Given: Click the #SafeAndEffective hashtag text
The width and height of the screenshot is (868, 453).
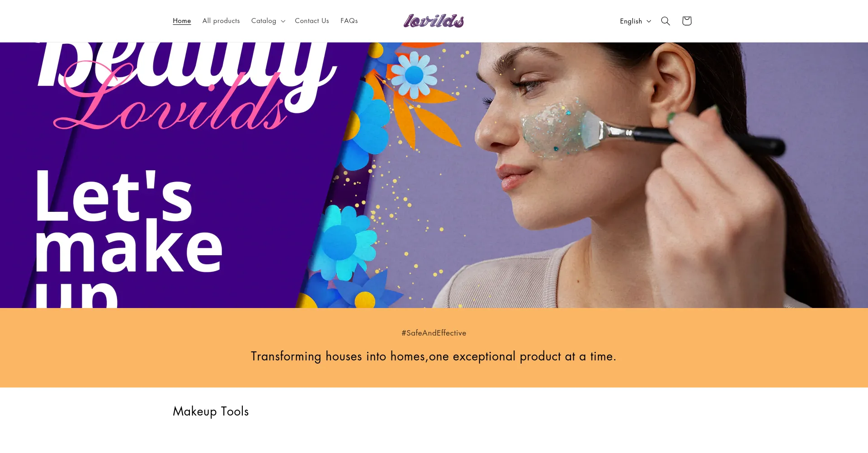Looking at the screenshot, I should 434,333.
